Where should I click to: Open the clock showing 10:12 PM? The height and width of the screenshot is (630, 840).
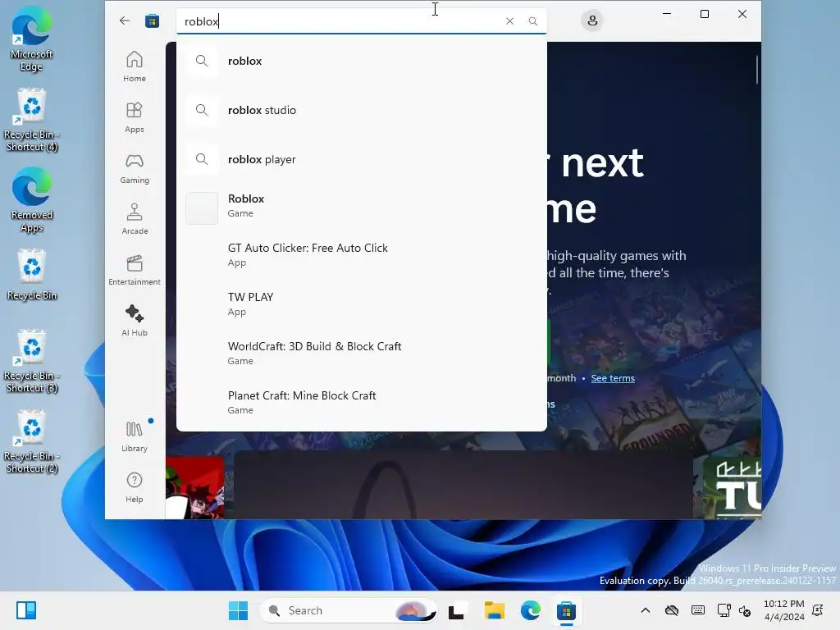pos(783,610)
